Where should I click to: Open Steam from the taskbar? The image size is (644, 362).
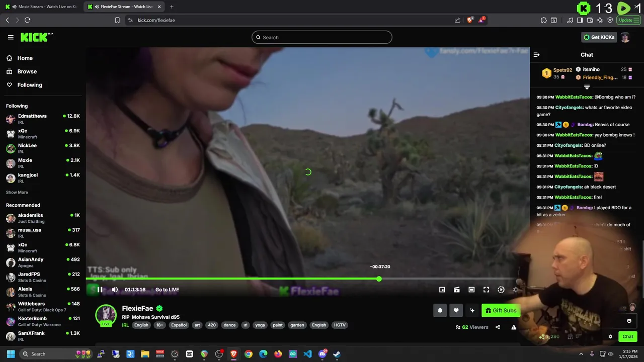[337, 354]
